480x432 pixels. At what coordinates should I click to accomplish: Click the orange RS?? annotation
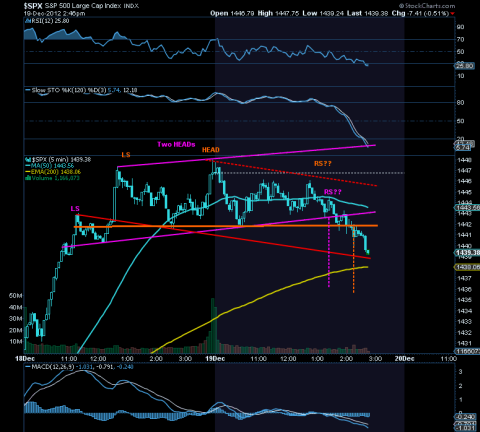323,164
